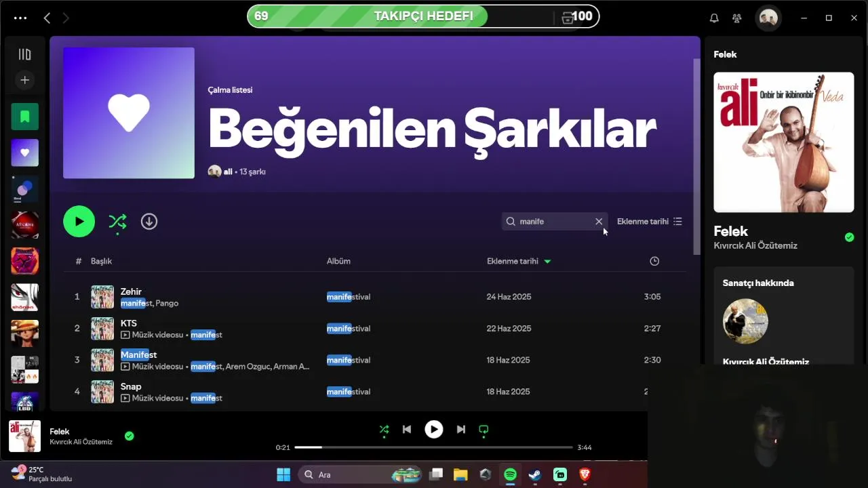Screen dimensions: 868x488
Task: Skip to the previous track
Action: 407,429
